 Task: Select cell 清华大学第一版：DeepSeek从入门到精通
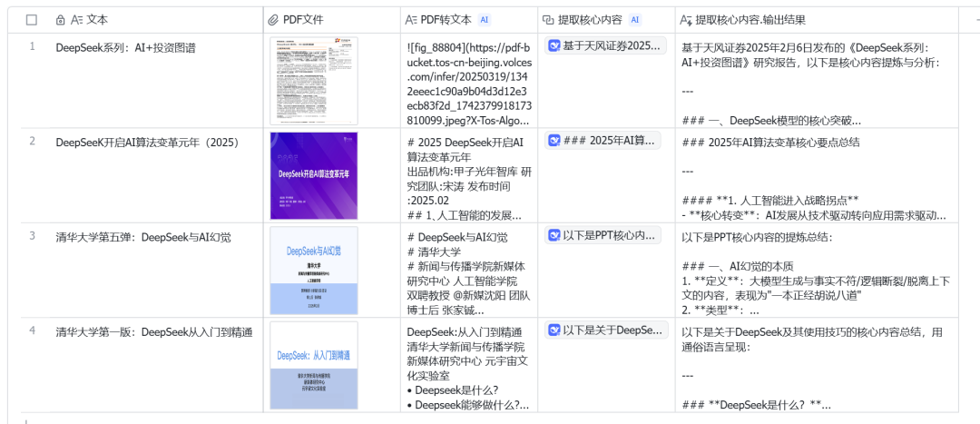click(156, 365)
